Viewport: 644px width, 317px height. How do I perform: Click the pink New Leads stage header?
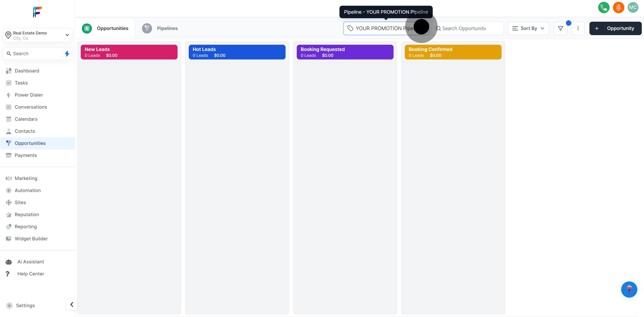129,52
